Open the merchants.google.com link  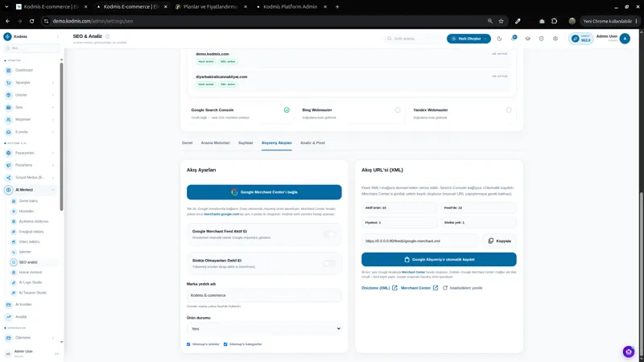[x=221, y=214]
